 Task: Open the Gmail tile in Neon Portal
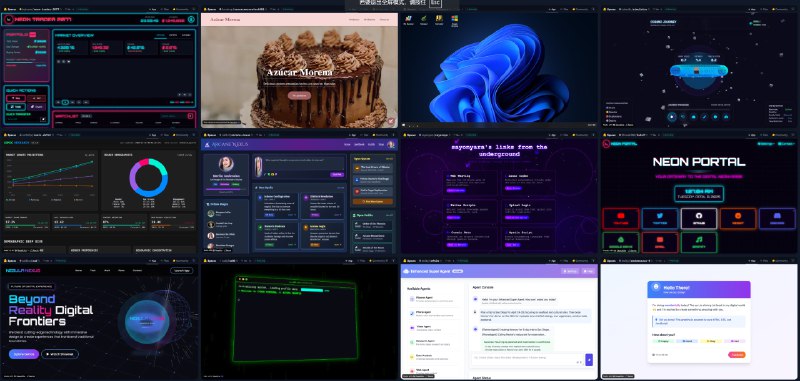pos(660,242)
